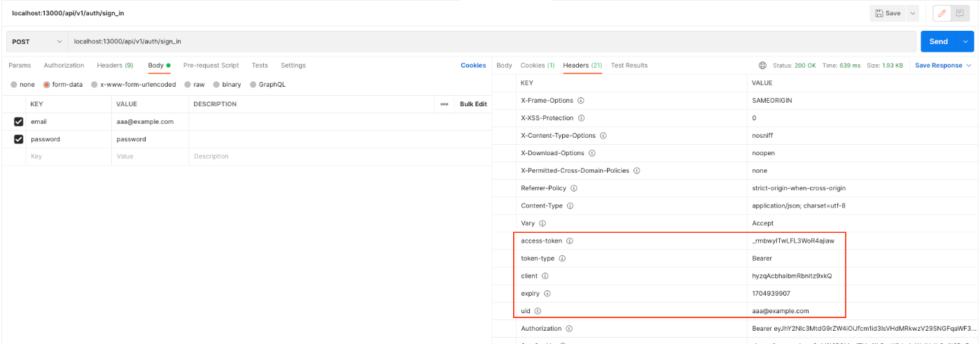Click info icon next to access-token
Viewport: 980px width, 344px height.
[569, 241]
